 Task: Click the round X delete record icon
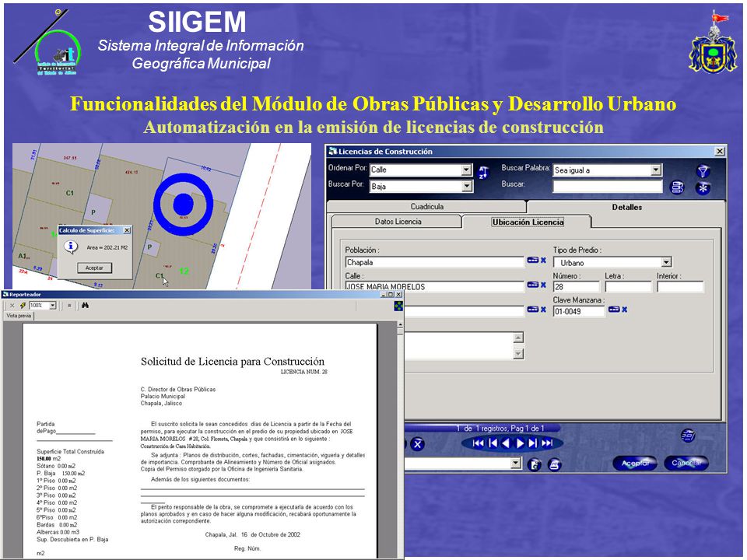417,444
